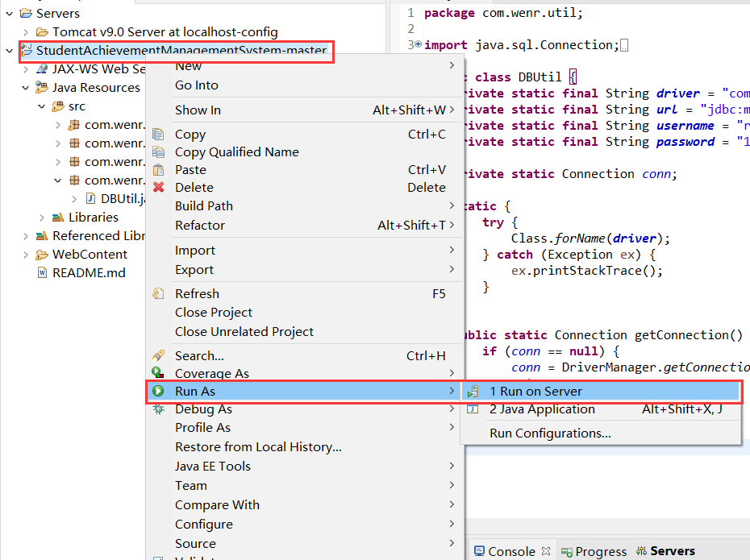Choose Import from context menu

click(304, 250)
